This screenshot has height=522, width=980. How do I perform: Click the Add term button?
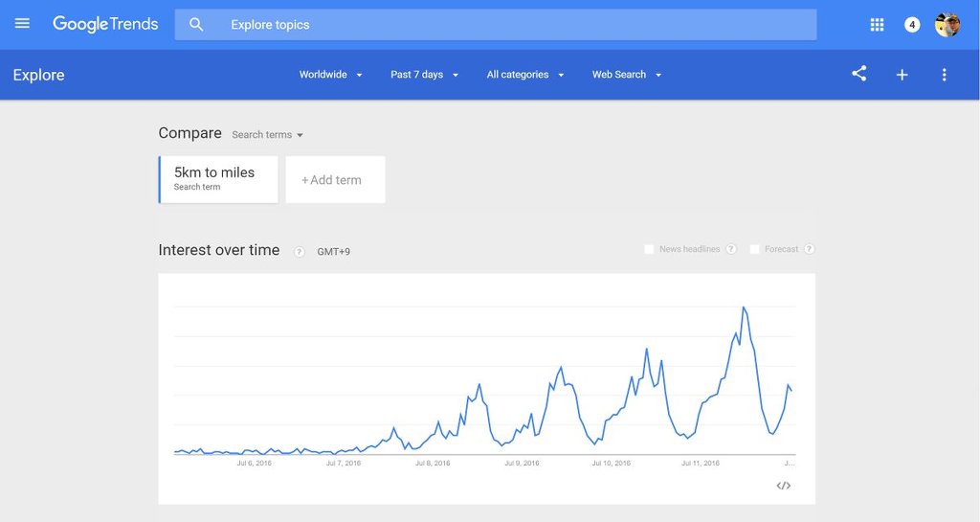coord(335,179)
